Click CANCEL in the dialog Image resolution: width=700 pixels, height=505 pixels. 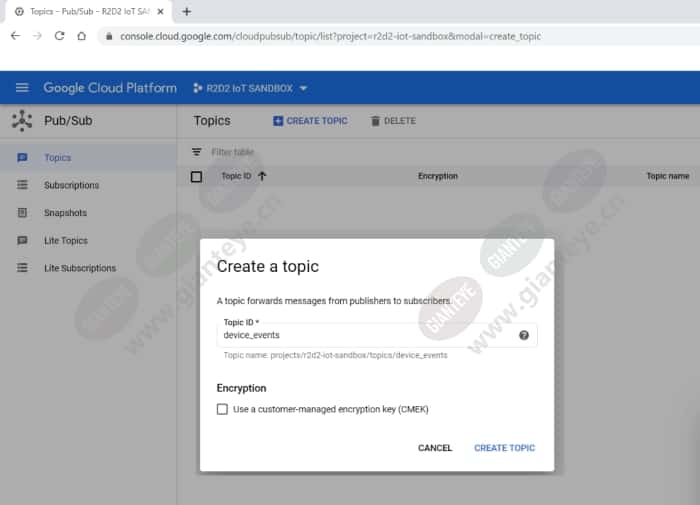(x=435, y=448)
